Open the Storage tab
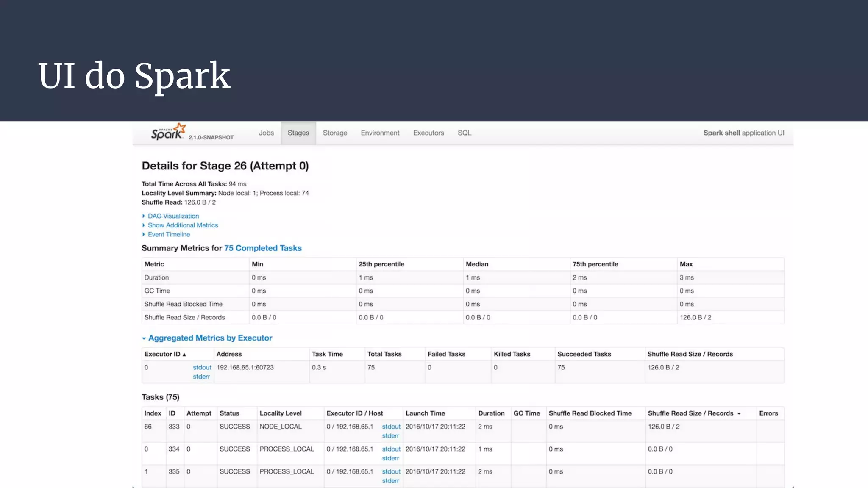 click(335, 133)
